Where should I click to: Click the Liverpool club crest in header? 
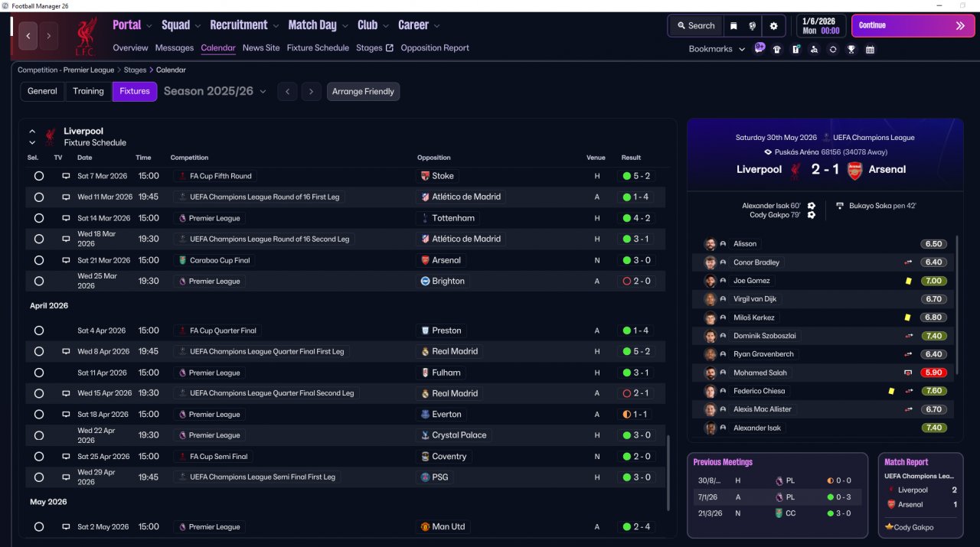click(x=87, y=36)
